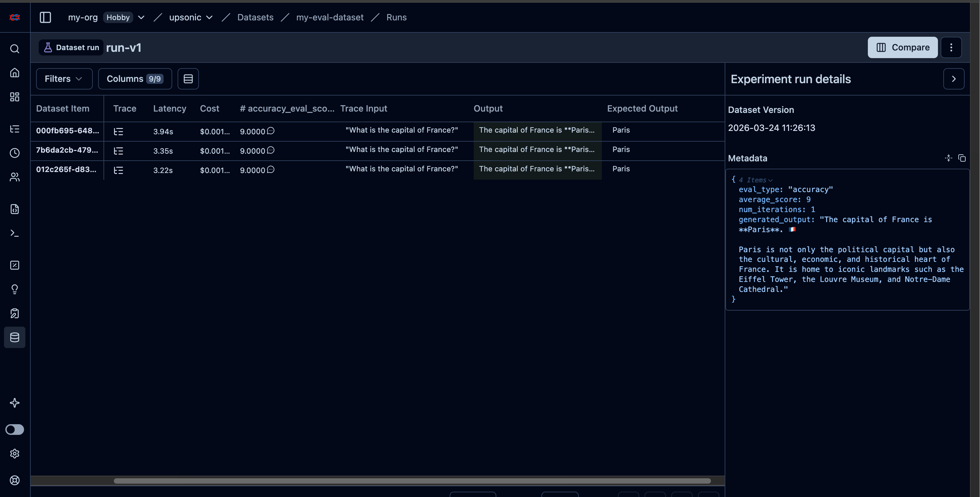Collapse Experiment run details panel chevron
This screenshot has height=497, width=980.
(953, 79)
